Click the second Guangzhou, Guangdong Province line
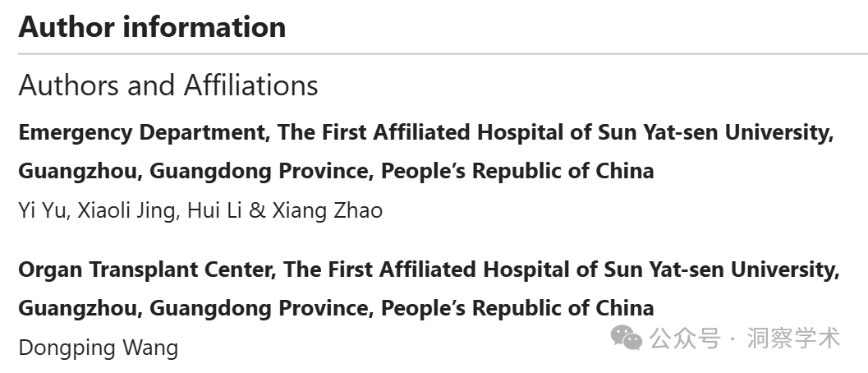This screenshot has height=373, width=868. [336, 308]
